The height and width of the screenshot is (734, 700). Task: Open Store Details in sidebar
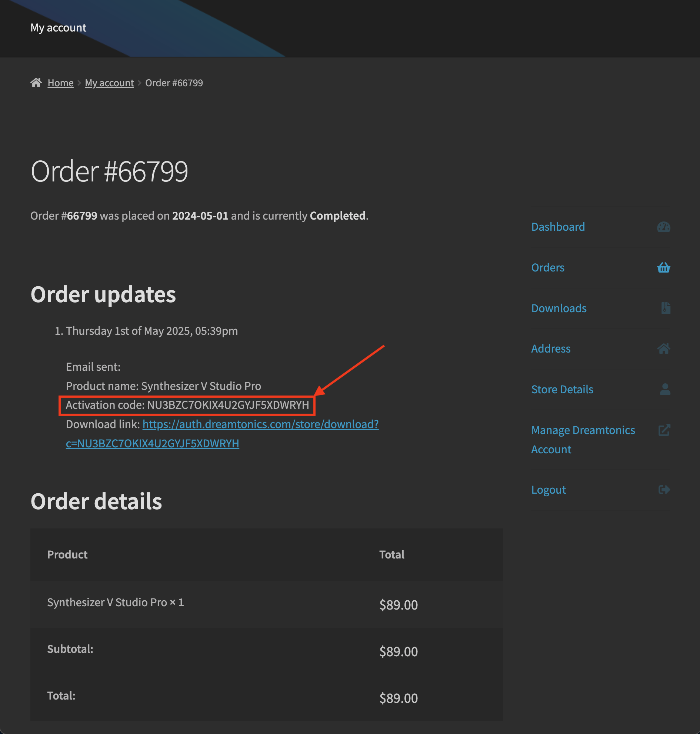click(562, 389)
